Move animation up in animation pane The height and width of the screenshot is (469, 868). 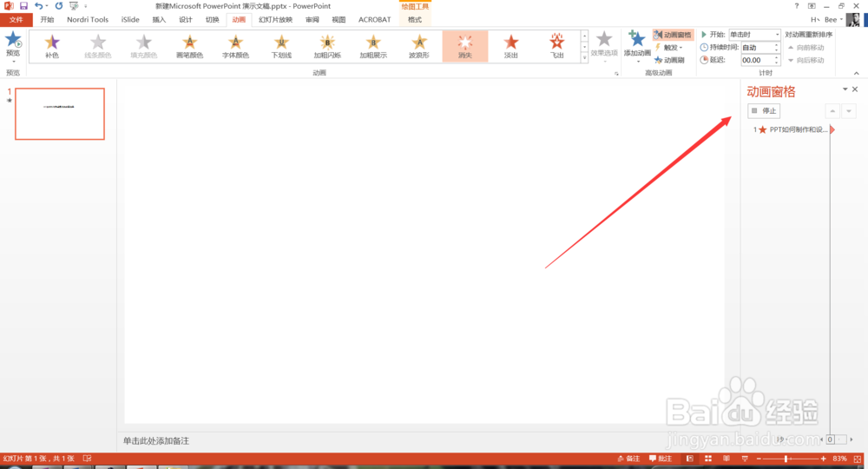(x=832, y=111)
